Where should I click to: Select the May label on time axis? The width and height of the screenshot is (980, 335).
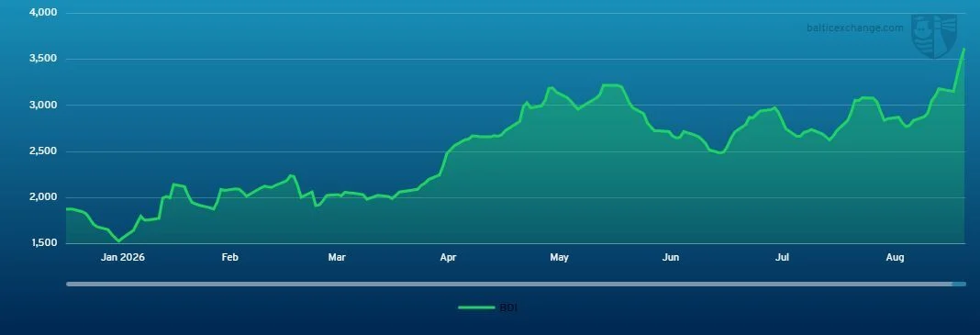[x=560, y=258]
